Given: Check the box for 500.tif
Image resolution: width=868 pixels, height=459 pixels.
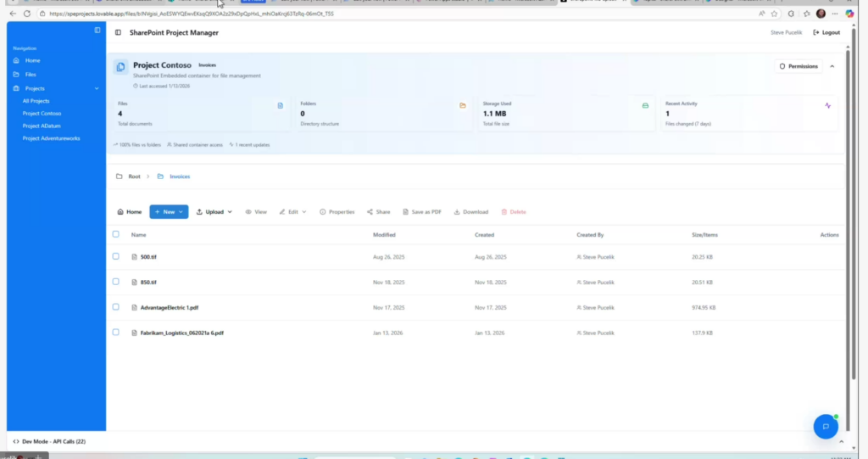Looking at the screenshot, I should (x=116, y=256).
